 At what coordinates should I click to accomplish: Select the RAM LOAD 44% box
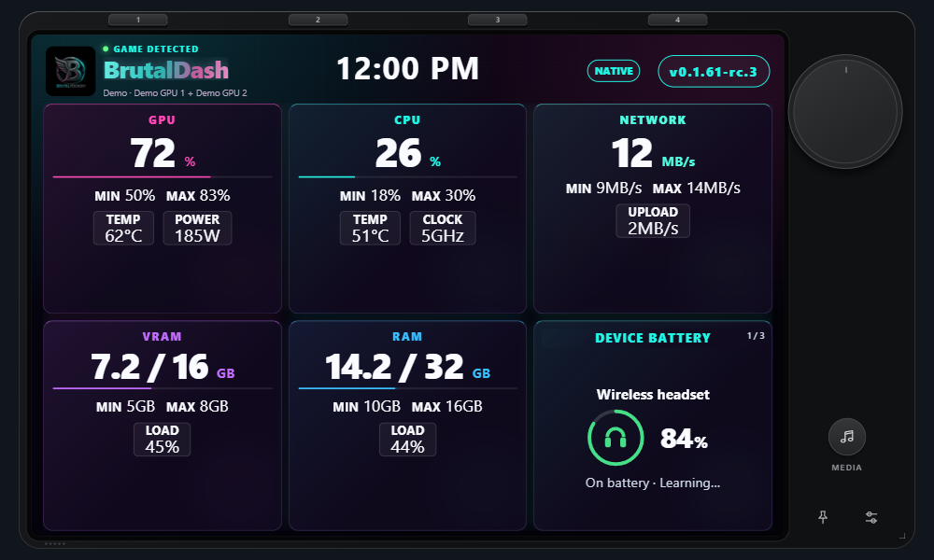[x=407, y=440]
